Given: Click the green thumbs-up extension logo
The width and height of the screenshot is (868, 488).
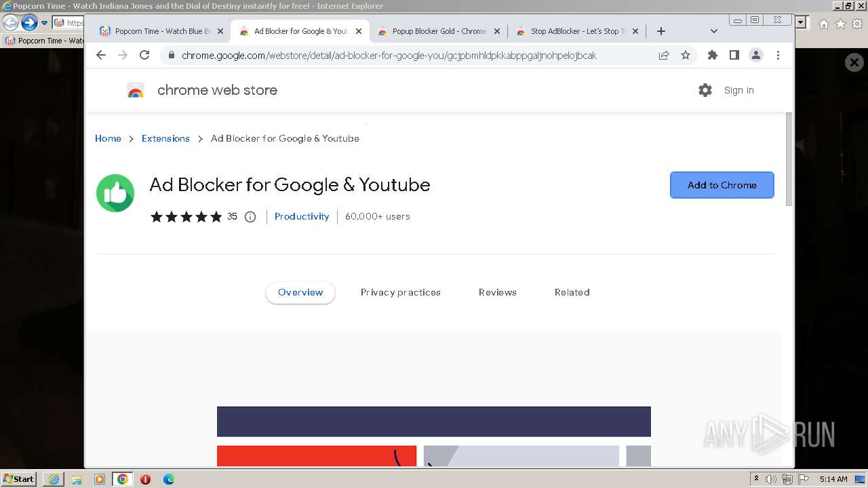Looking at the screenshot, I should (115, 193).
